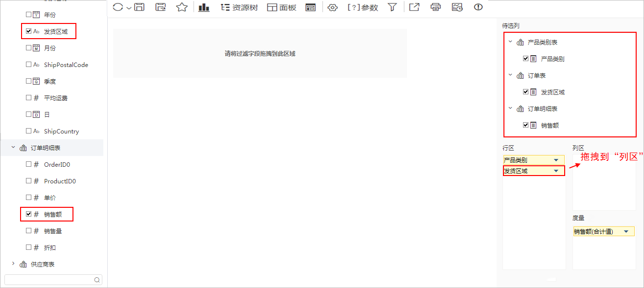Untick 发货区域 in 待选列

pos(525,92)
